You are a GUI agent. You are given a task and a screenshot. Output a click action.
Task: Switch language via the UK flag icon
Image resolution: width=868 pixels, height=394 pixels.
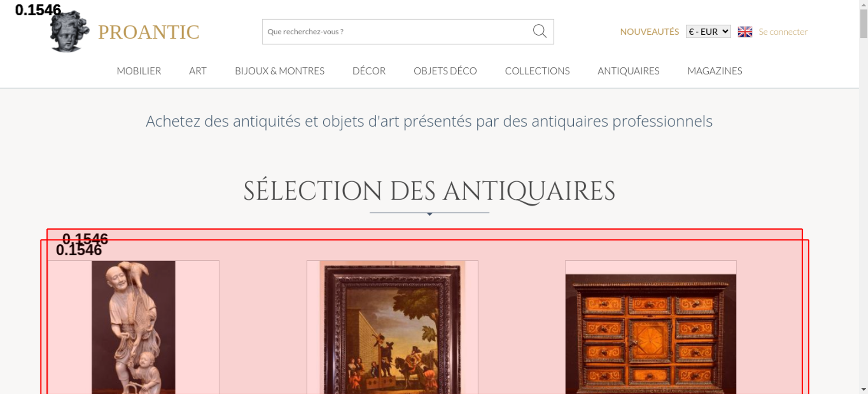pos(745,32)
